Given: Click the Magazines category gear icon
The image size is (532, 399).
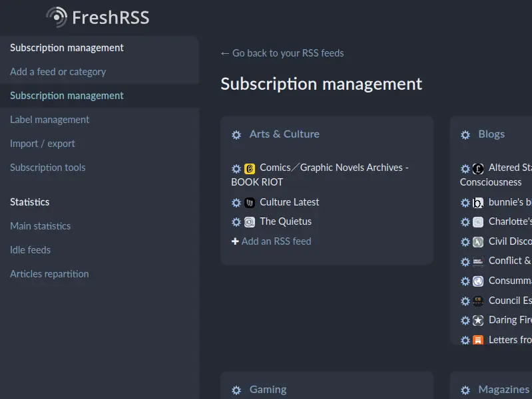Looking at the screenshot, I should click(x=465, y=390).
